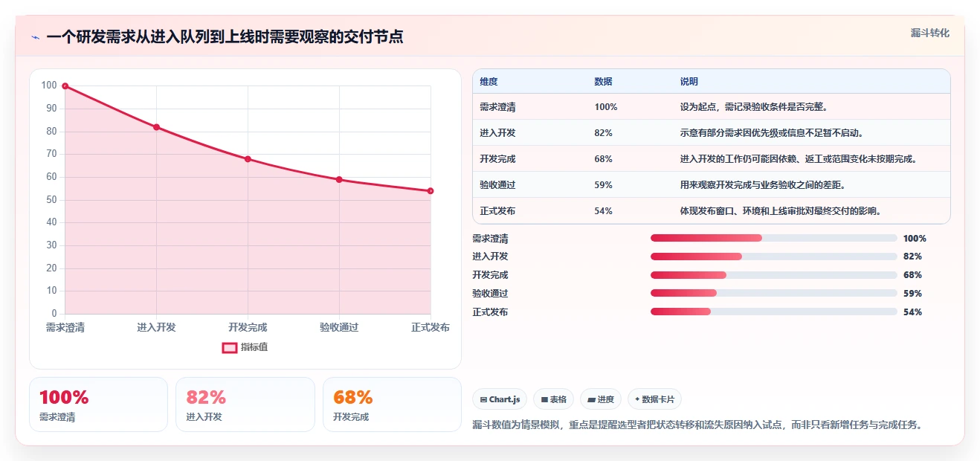This screenshot has width=980, height=461.
Task: Click the chart data point for 开发完成
Action: pyautogui.click(x=248, y=159)
